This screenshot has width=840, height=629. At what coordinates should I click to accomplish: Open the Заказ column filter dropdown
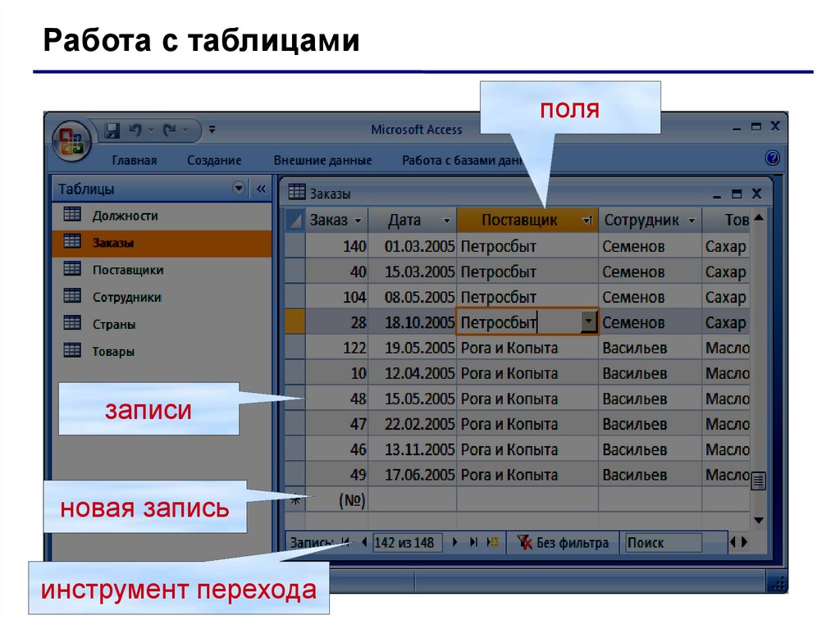pyautogui.click(x=358, y=221)
